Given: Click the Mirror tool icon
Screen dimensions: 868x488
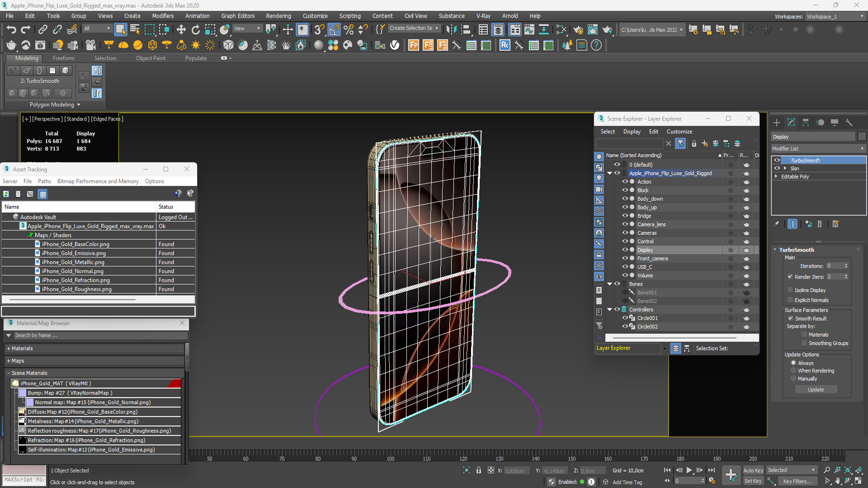Looking at the screenshot, I should [451, 30].
